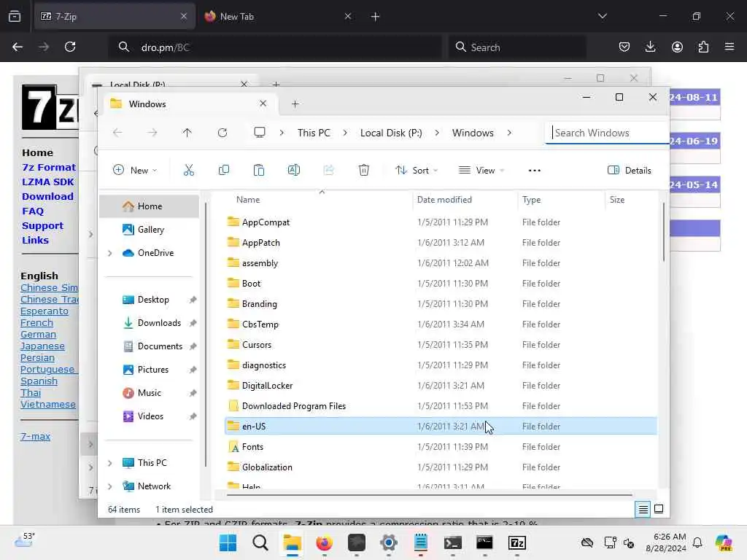Open Firefox from the taskbar
747x560 pixels.
pyautogui.click(x=324, y=542)
